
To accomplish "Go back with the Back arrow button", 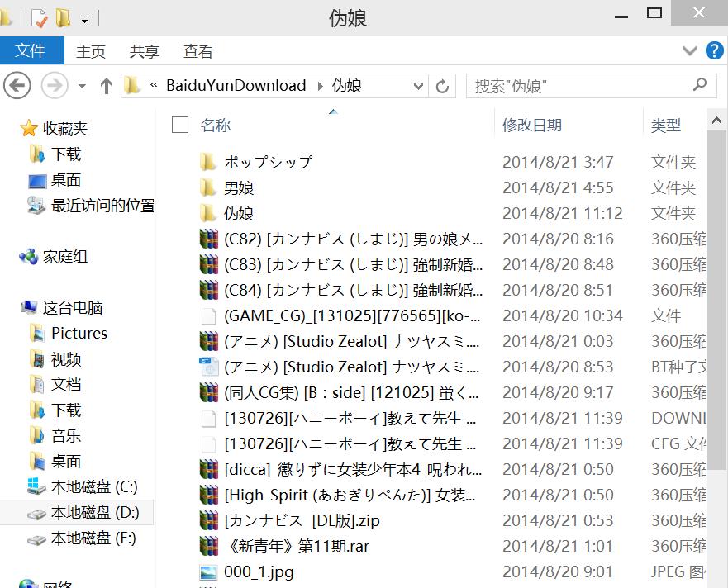I will coord(17,85).
